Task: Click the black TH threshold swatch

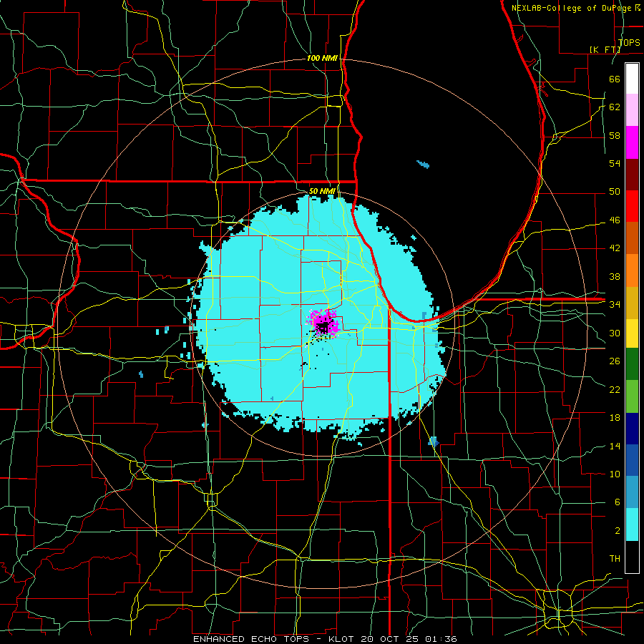Action: click(x=632, y=557)
